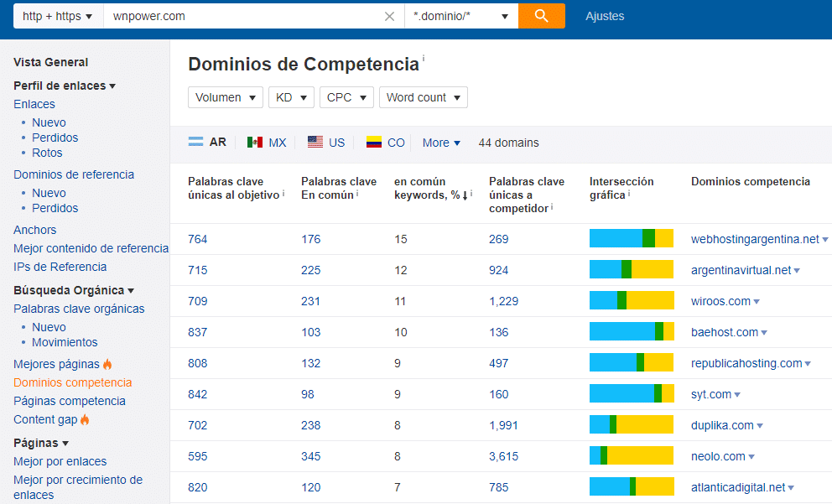Screen dimensions: 832x504
Task: Open Dominios de referencia
Action: (74, 174)
